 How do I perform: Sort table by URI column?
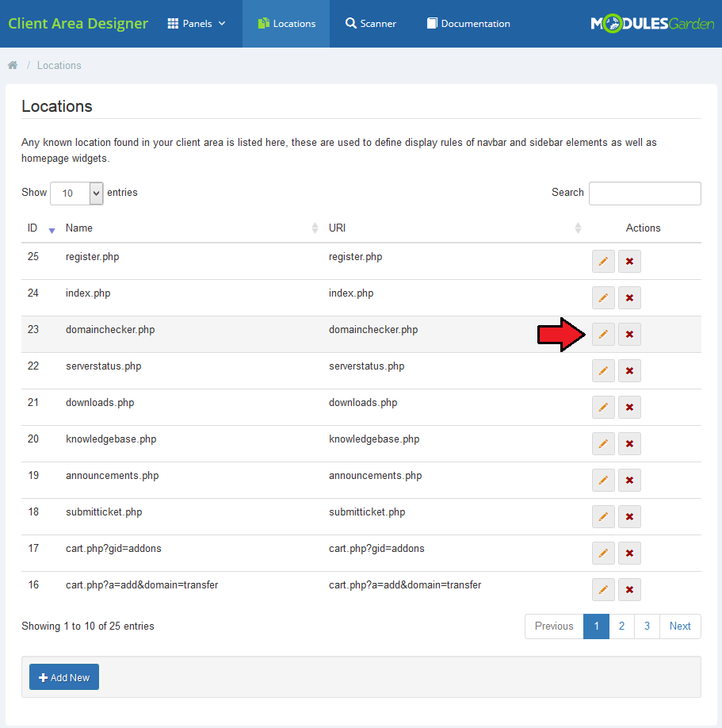455,228
